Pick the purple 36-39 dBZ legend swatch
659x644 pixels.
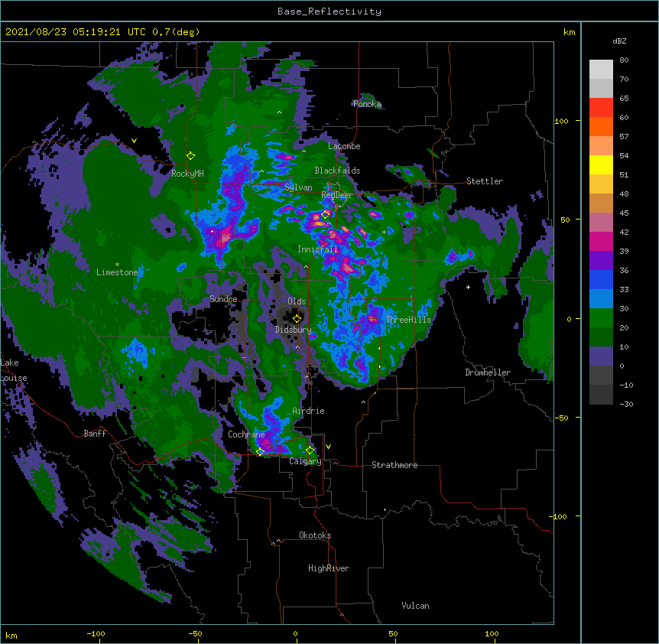(601, 261)
